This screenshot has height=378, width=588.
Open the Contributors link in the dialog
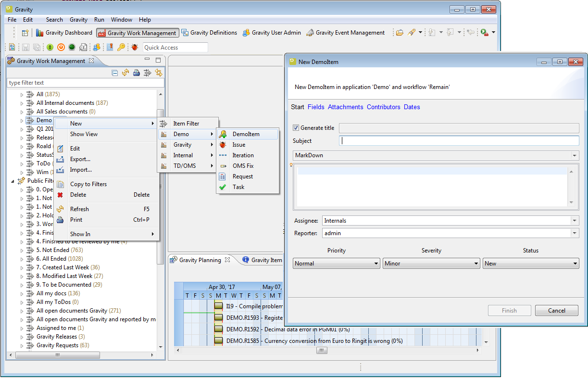coord(383,107)
